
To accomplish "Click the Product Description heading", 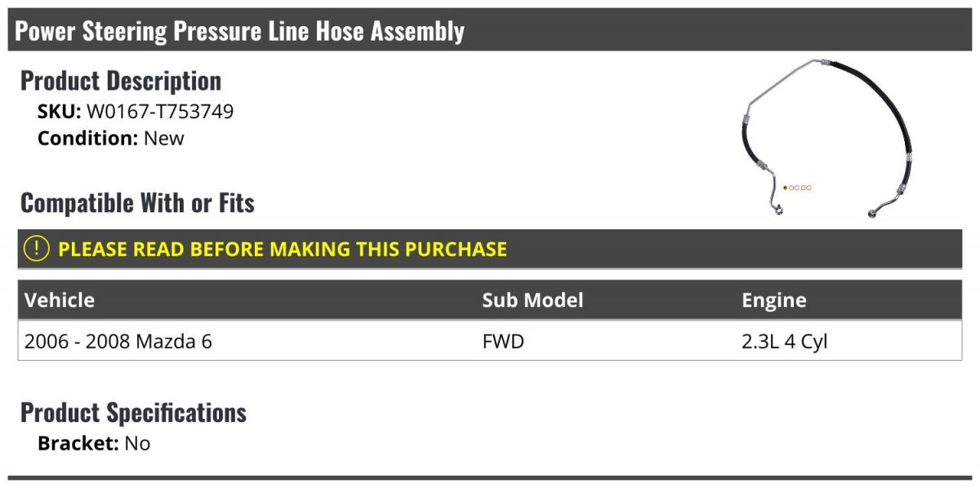I will click(121, 81).
